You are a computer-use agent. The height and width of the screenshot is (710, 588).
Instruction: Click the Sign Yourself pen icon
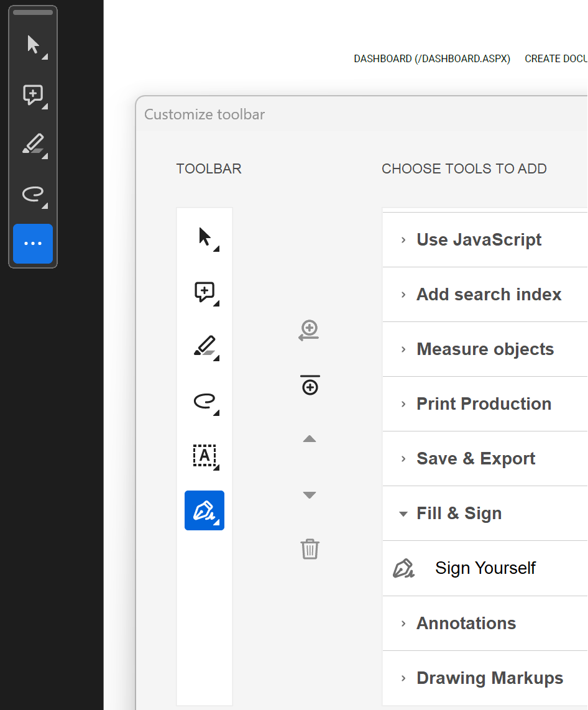(405, 568)
